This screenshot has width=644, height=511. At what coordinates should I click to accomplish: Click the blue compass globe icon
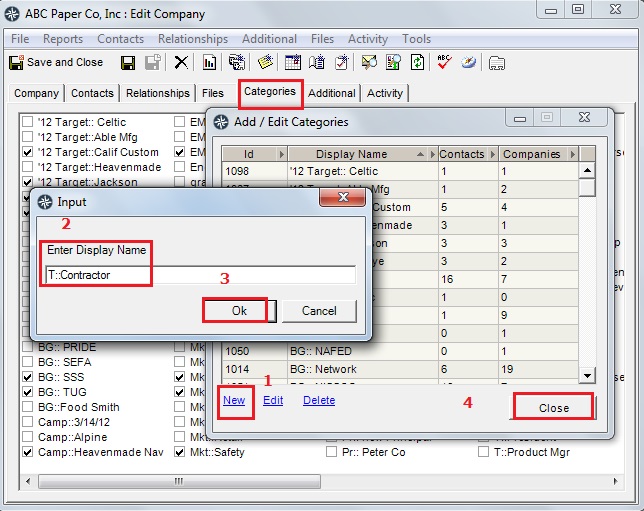469,63
